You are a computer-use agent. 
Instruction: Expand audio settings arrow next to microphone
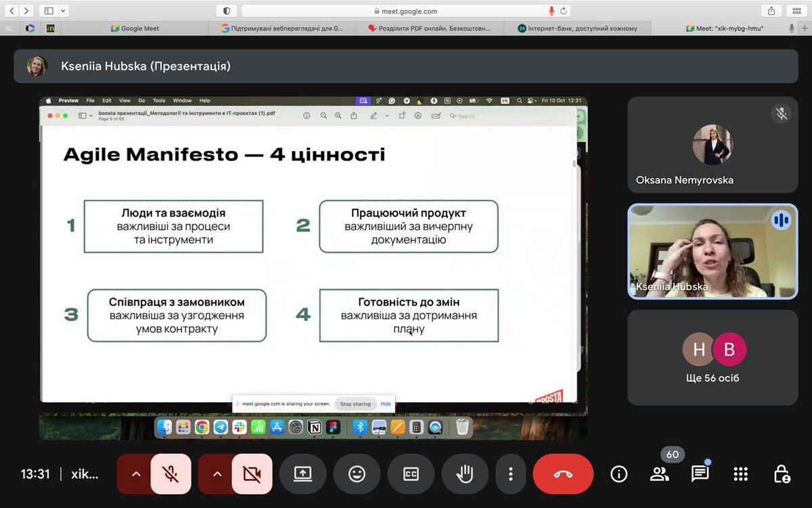click(136, 474)
